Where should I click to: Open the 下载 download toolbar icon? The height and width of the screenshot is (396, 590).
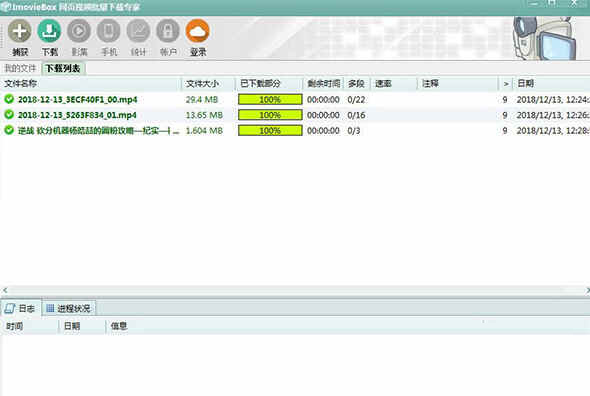tap(49, 31)
